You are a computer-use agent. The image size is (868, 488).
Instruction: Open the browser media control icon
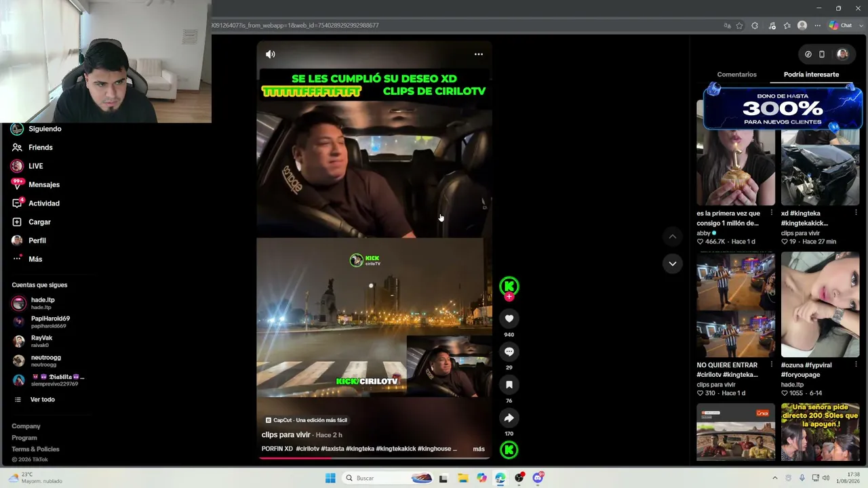click(x=772, y=26)
